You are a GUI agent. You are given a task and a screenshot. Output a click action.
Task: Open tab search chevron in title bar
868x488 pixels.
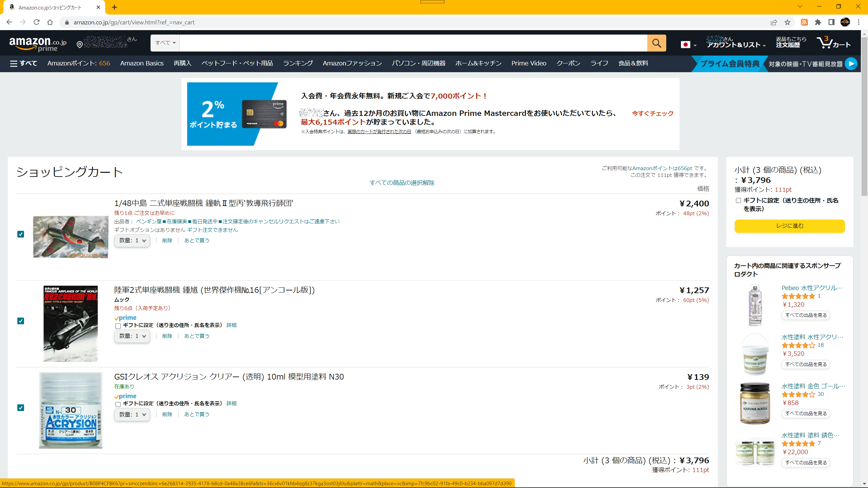point(800,6)
